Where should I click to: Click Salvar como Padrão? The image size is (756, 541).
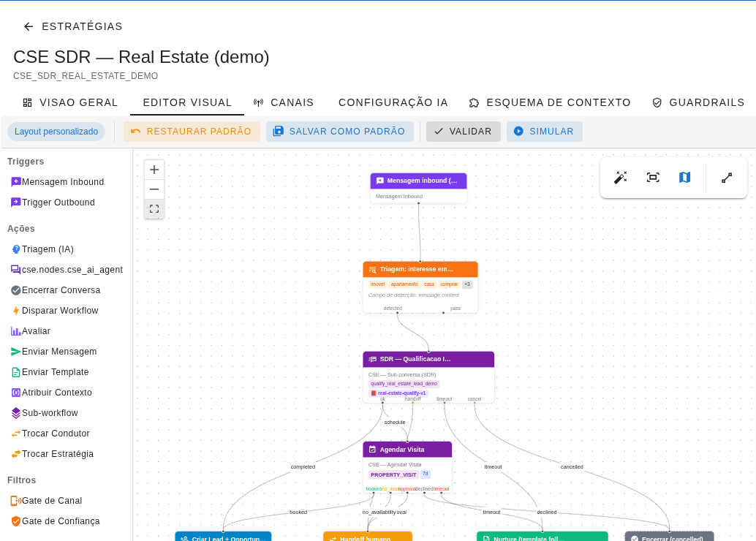tap(339, 132)
